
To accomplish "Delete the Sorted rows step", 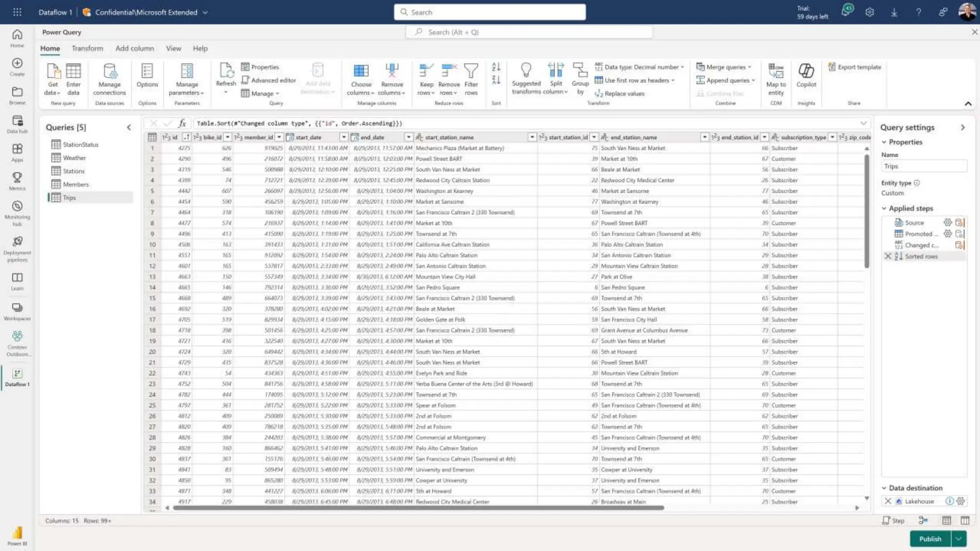I will pos(888,256).
